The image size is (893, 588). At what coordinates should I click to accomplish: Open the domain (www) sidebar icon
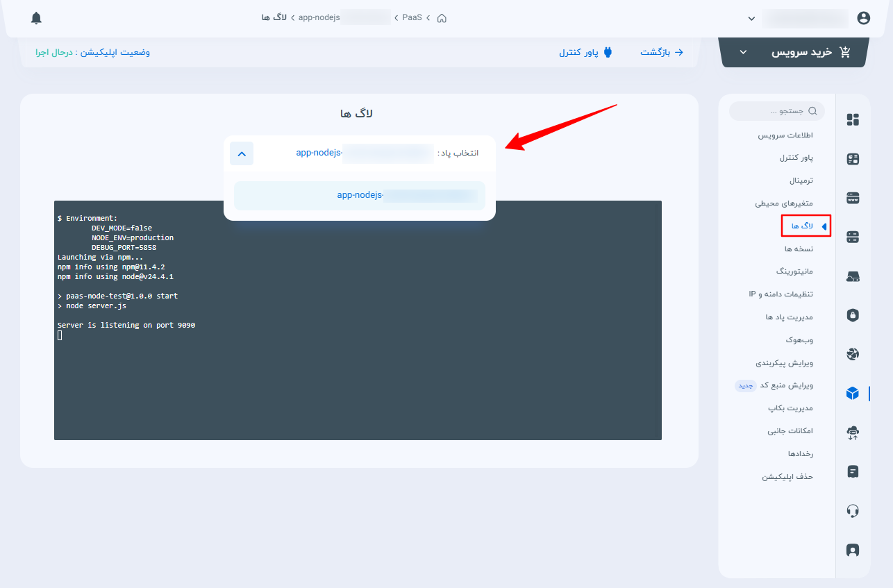click(853, 198)
